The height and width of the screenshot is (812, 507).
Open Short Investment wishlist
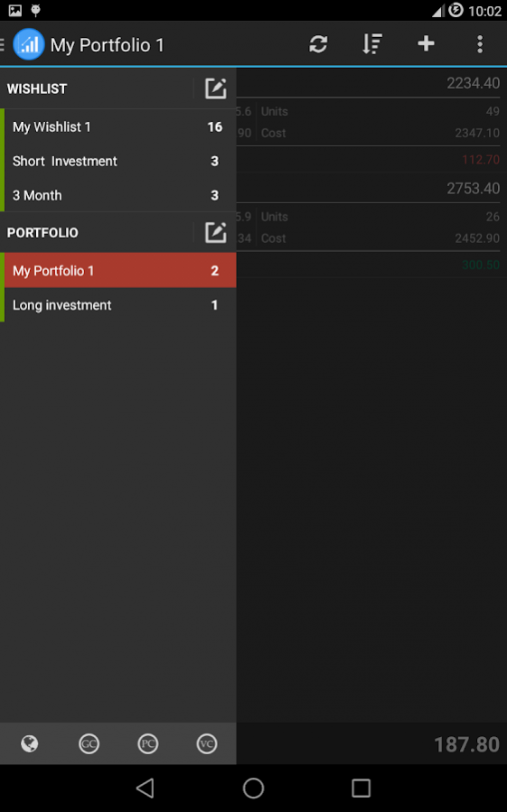pyautogui.click(x=118, y=161)
